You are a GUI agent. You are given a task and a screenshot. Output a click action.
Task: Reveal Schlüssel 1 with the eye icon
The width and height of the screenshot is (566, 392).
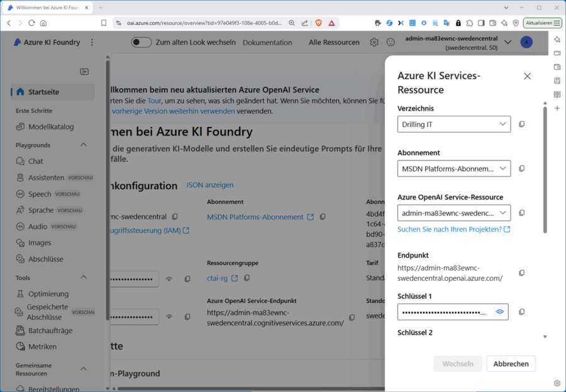(x=499, y=312)
